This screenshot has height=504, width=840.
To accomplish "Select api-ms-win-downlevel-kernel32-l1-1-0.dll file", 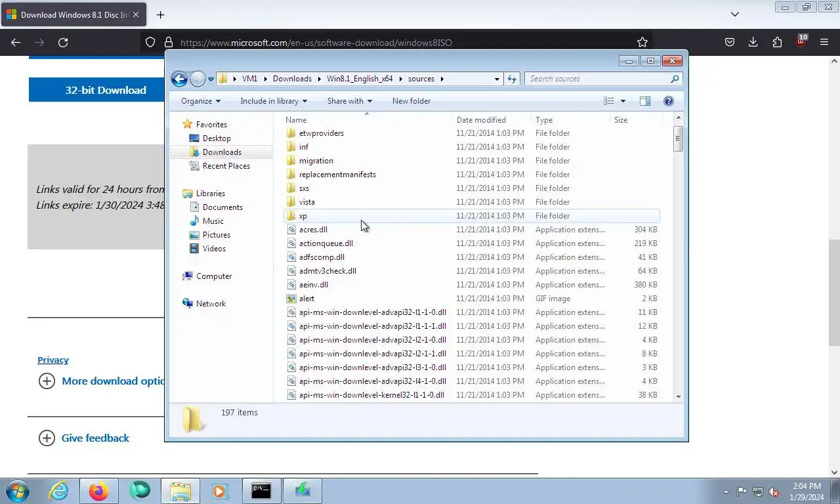I will click(371, 395).
